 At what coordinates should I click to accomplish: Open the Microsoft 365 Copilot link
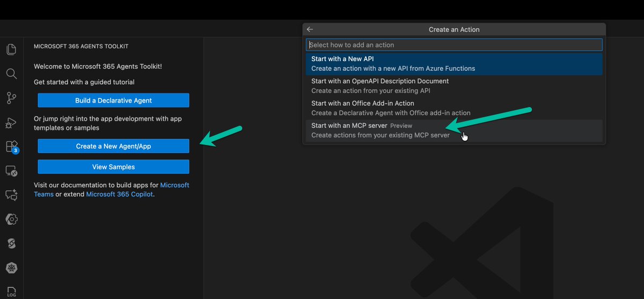120,194
